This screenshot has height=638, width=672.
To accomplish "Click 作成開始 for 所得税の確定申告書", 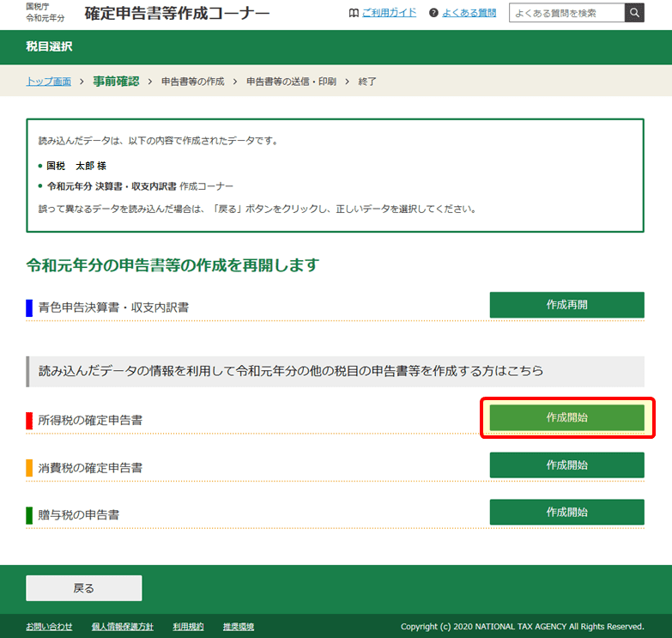I will tap(567, 417).
